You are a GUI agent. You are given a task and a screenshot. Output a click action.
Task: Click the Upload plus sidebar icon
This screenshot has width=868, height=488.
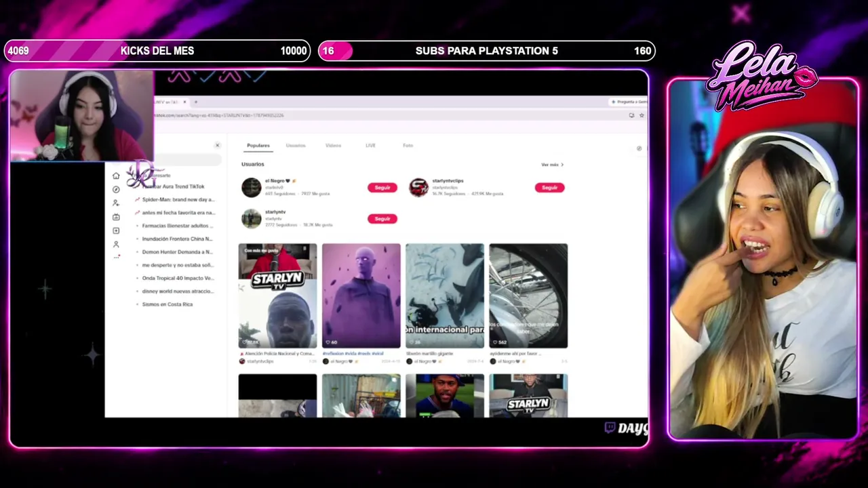point(116,231)
